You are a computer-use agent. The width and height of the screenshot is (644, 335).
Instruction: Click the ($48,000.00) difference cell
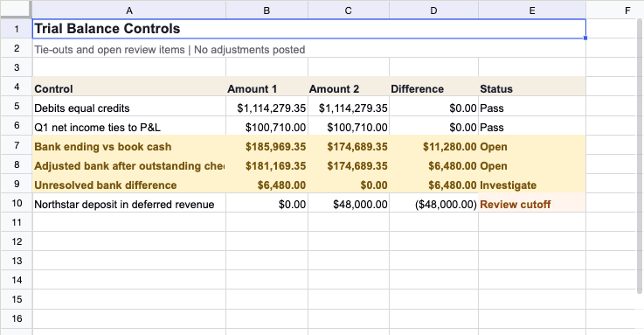[x=433, y=203]
